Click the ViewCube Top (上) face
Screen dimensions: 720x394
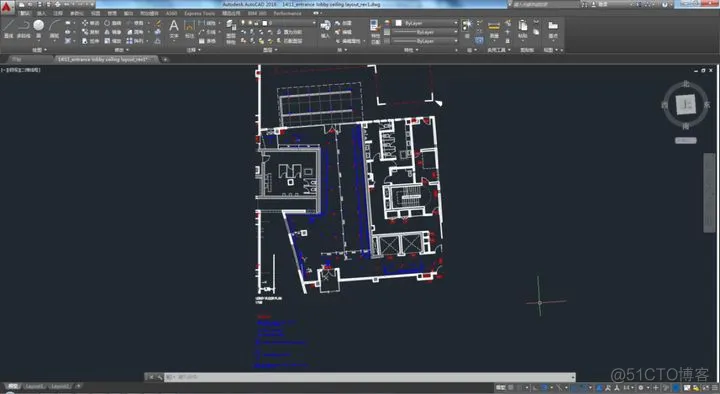[686, 105]
